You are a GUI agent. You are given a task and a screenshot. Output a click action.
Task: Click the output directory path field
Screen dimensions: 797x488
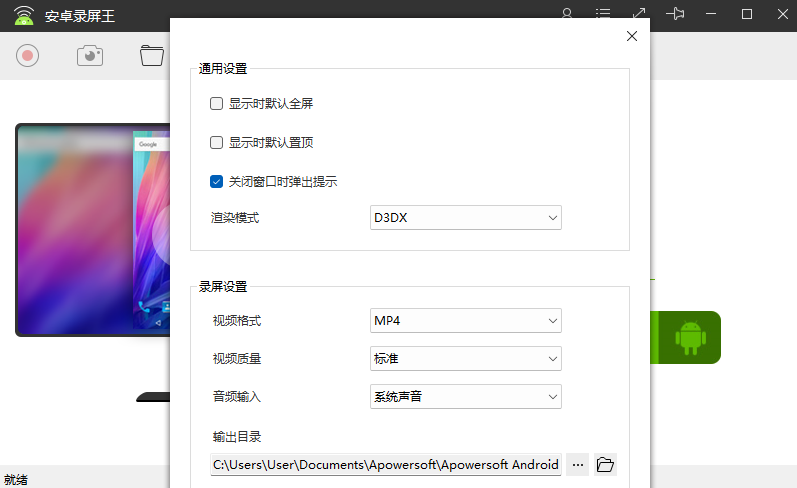(386, 465)
